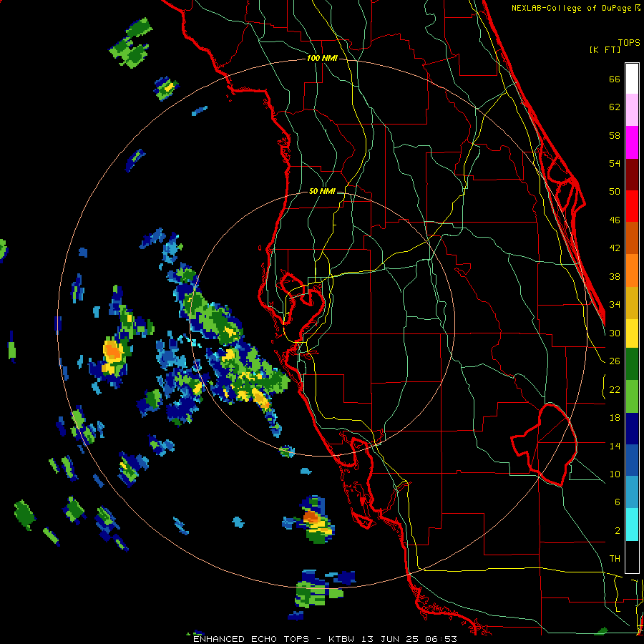
Task: Click the legend value 26
Action: [615, 361]
